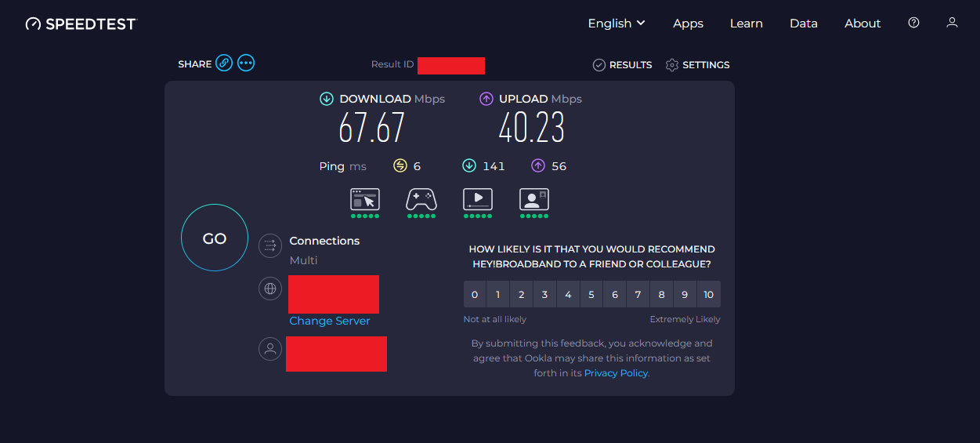
Task: Open the Learn menu
Action: [x=747, y=24]
